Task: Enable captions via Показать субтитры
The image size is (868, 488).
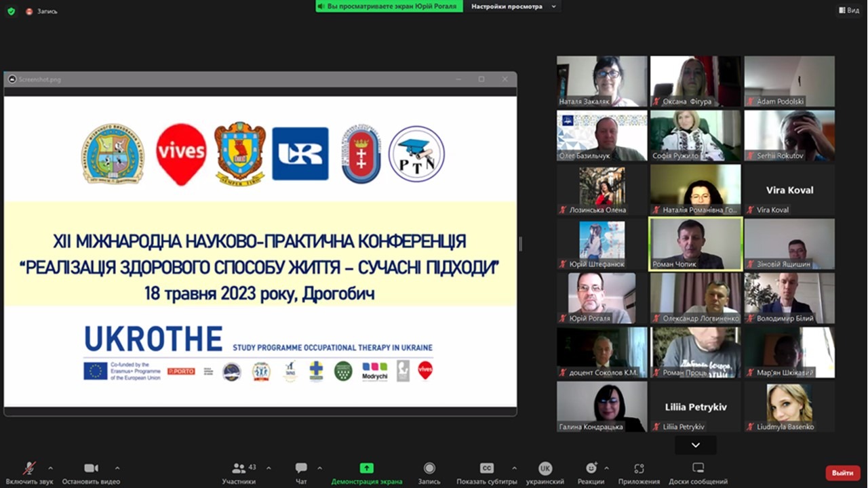Action: click(x=486, y=468)
